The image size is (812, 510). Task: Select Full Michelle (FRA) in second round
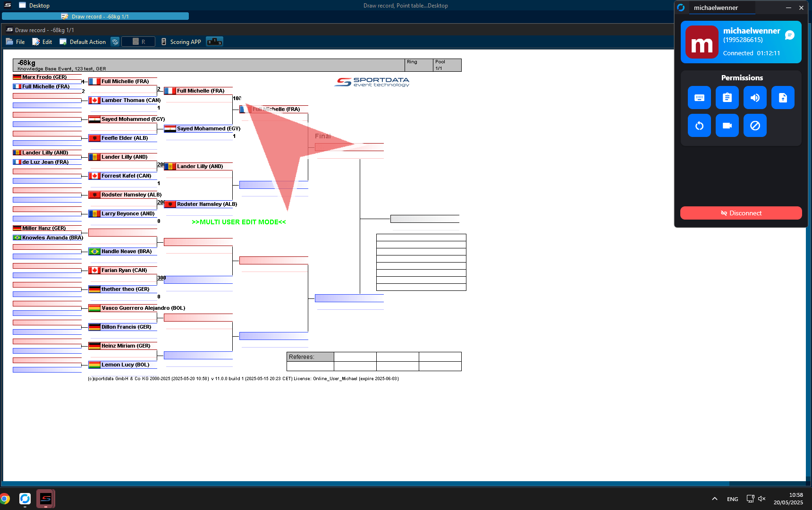tap(201, 91)
